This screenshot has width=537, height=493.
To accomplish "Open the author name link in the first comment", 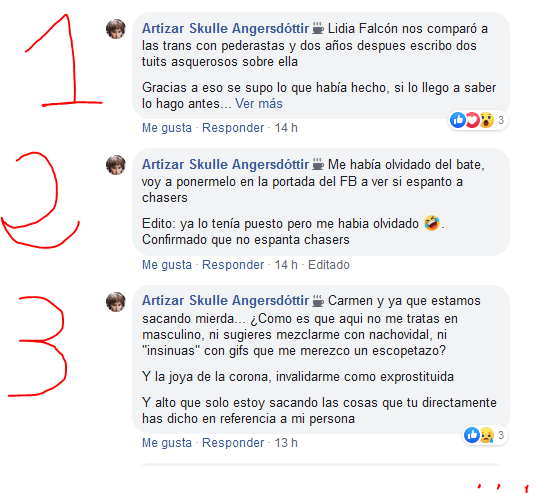I will [225, 28].
